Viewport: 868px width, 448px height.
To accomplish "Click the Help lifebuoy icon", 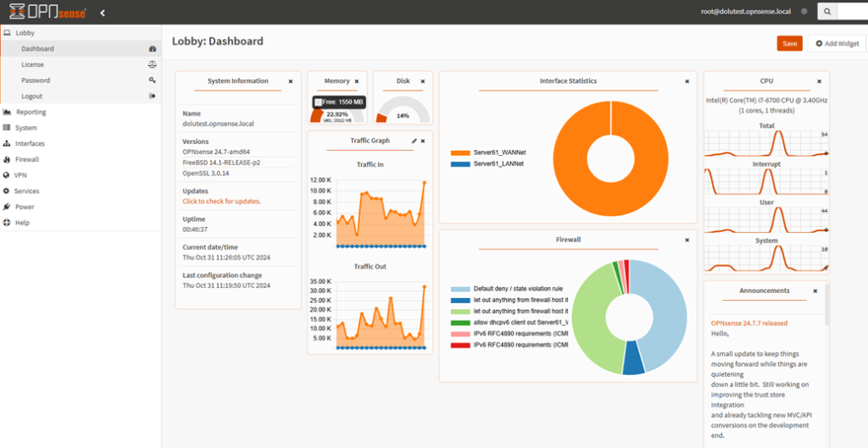I will [x=7, y=223].
